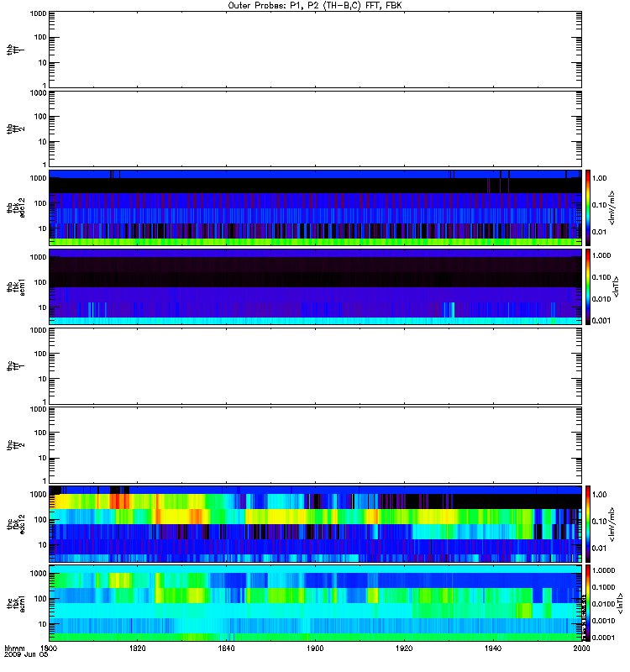
Task: Click the color bar beside thc fbk edc12 panel
Action: [588, 523]
